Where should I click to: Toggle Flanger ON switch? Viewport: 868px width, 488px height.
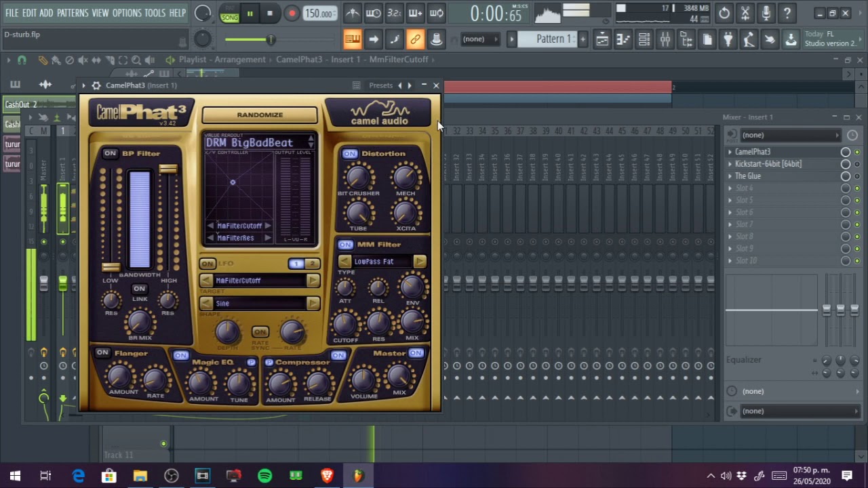coord(102,352)
